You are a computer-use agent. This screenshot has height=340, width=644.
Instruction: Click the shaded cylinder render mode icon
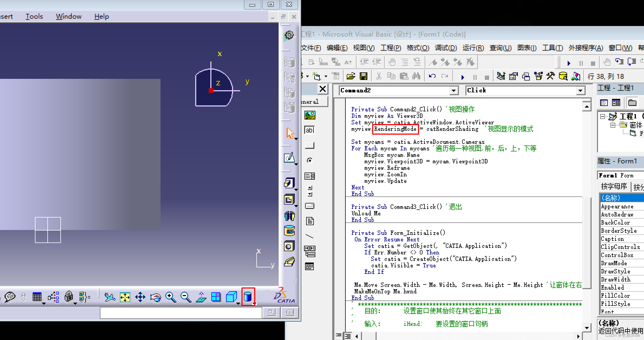[248, 297]
